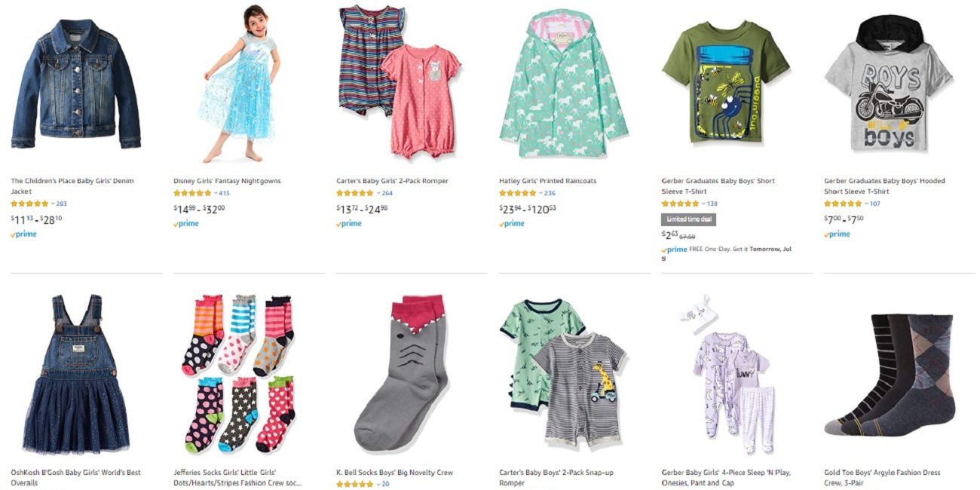This screenshot has width=980, height=490.
Task: Open star rating popover beside 236 reviews
Action: coord(541,193)
